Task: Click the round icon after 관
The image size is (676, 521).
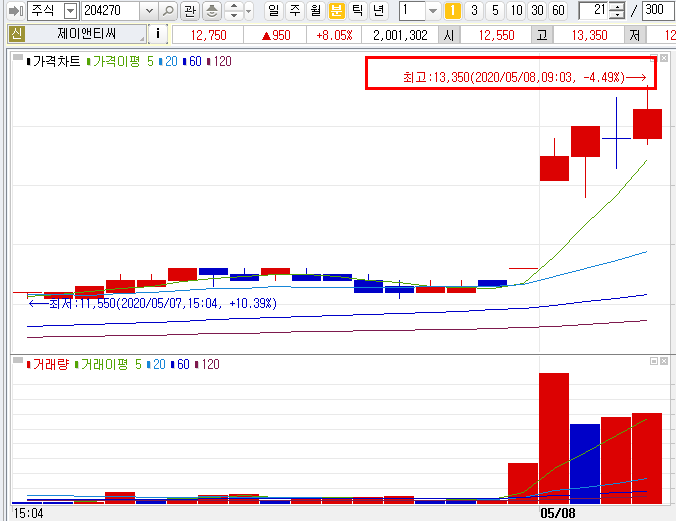Action: click(x=212, y=11)
